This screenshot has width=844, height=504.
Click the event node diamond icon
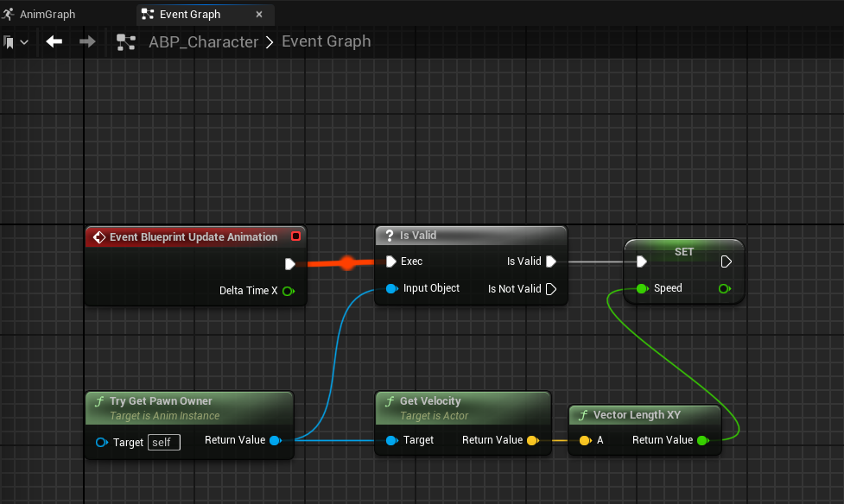(x=99, y=237)
